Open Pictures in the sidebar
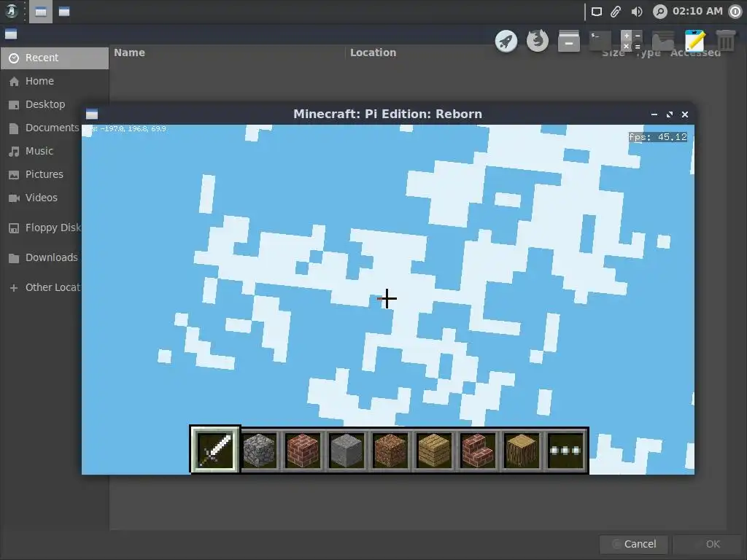Screen dimensions: 747x560 (x=41, y=174)
